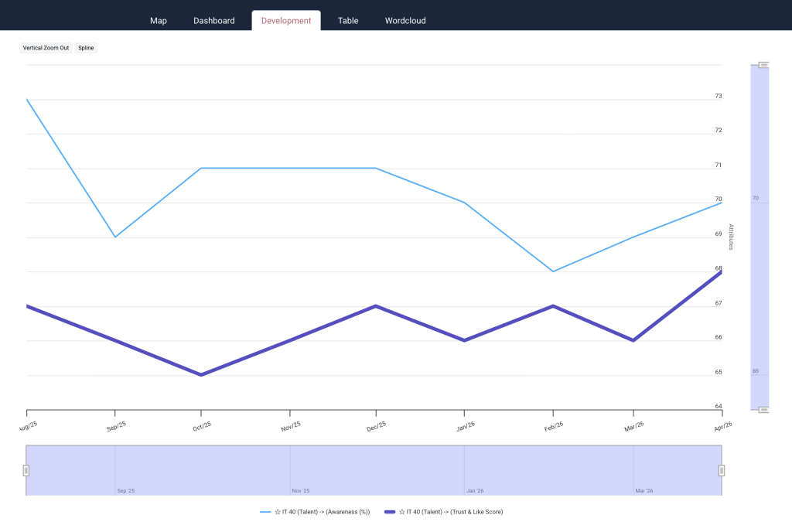The width and height of the screenshot is (792, 532).
Task: Enable Spline line smoothing
Action: point(86,48)
